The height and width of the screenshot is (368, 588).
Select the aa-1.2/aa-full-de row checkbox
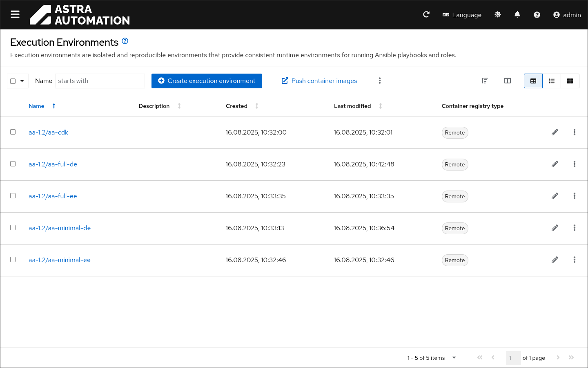coord(13,164)
